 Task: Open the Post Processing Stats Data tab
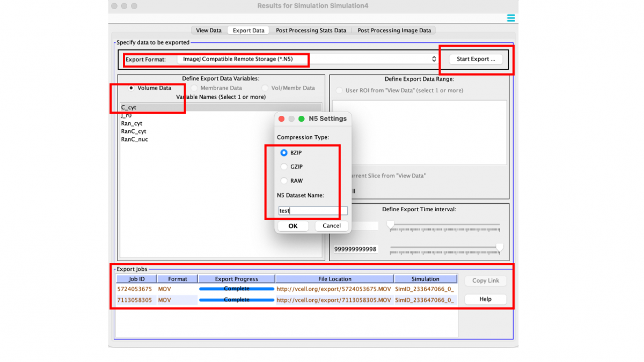[x=311, y=30]
